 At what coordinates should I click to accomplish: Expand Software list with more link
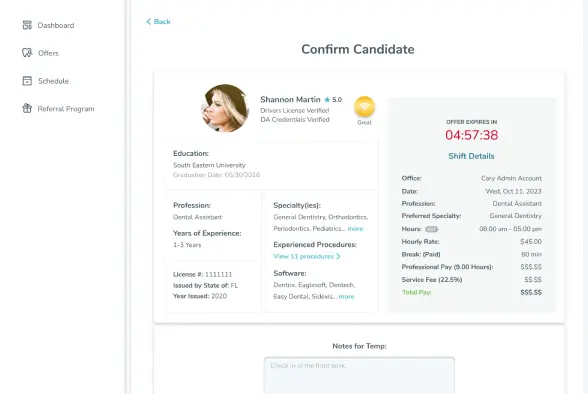click(346, 297)
